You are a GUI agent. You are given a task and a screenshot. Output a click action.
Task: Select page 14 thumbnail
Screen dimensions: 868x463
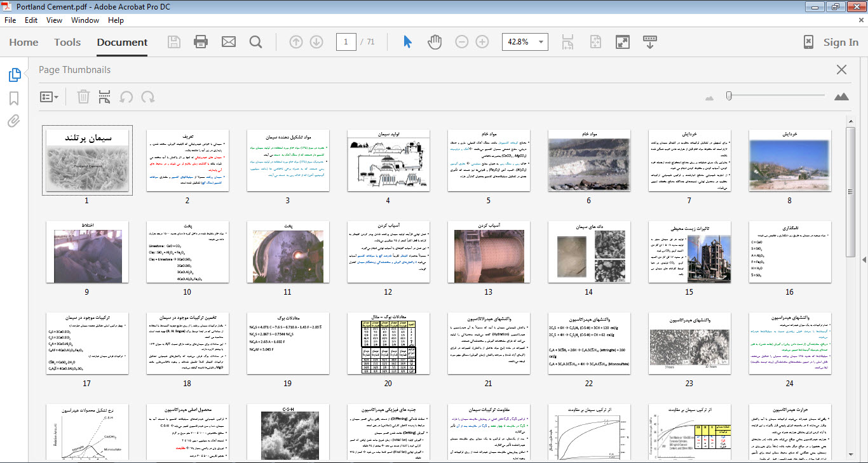click(589, 252)
